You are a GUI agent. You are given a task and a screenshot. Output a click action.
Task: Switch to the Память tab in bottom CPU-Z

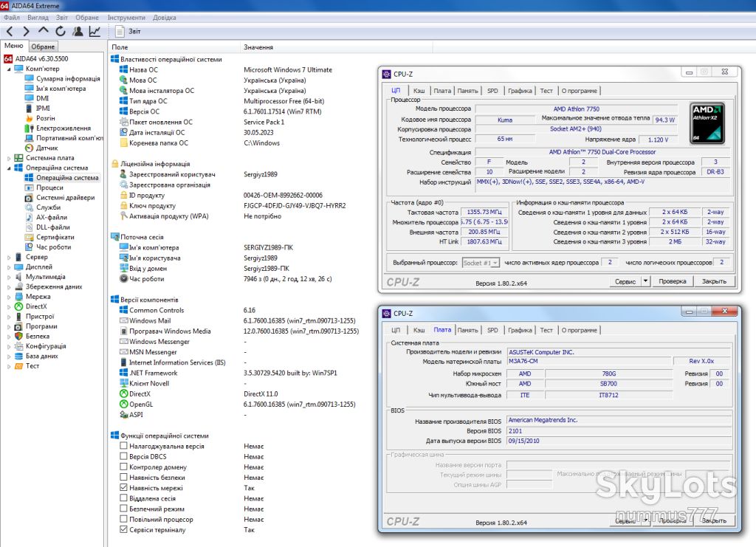click(x=467, y=330)
